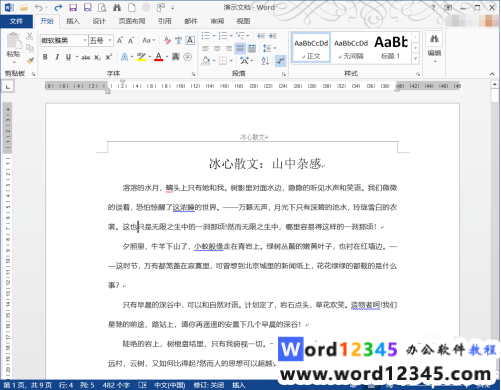Apply yellow text highlight color
501x390 pixels.
[x=141, y=57]
